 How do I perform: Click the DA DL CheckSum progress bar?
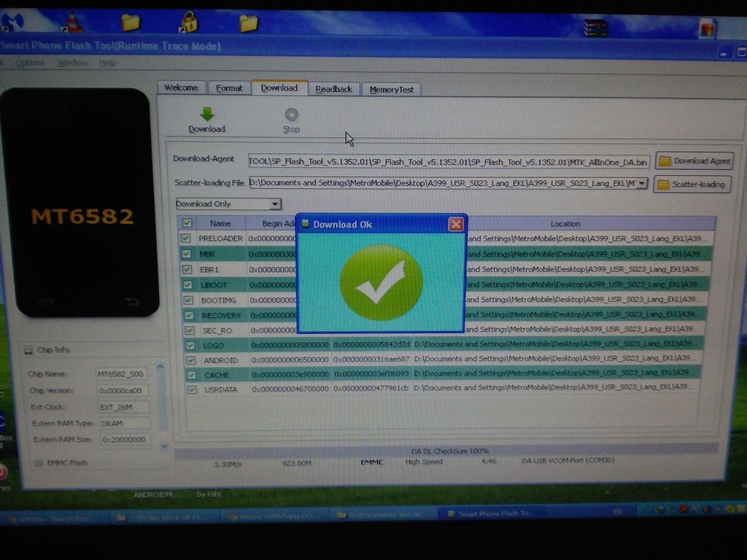[x=446, y=451]
